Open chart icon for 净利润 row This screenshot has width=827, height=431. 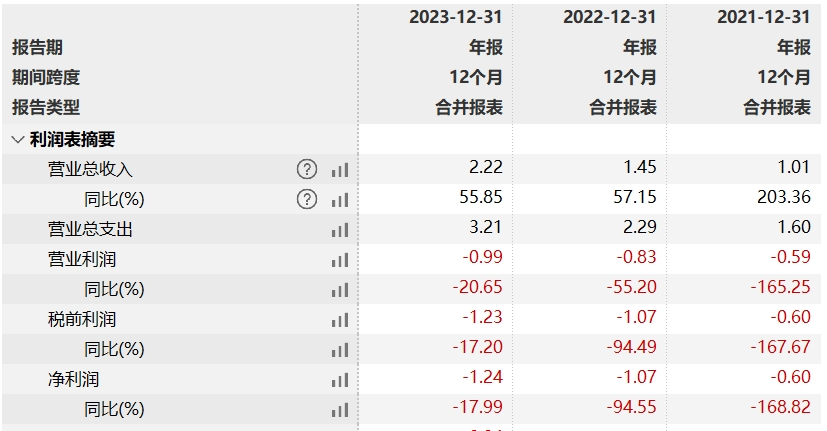(340, 380)
